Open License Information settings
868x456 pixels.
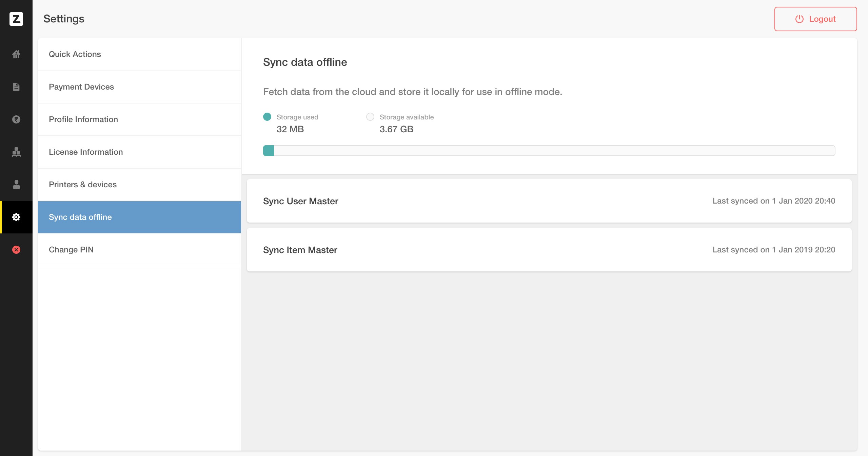86,152
